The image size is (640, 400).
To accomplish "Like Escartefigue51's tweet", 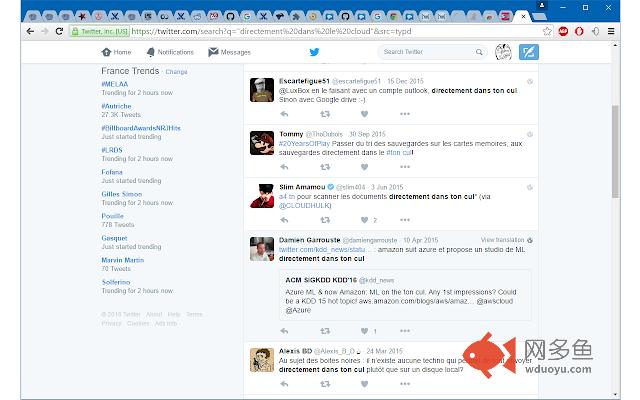I will coord(364,114).
